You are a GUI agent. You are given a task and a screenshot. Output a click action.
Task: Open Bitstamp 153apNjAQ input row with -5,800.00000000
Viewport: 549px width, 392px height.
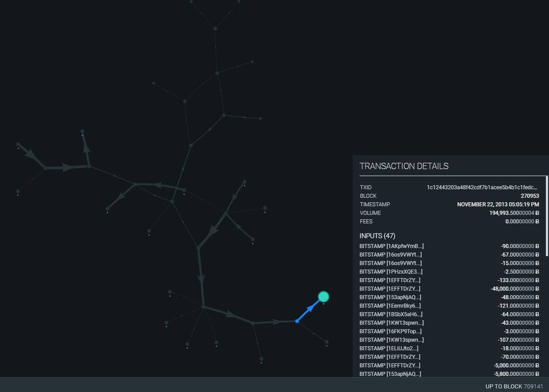449,374
